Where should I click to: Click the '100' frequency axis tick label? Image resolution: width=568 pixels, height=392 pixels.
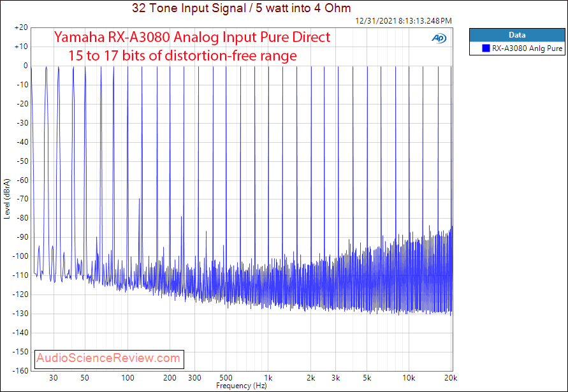(127, 378)
